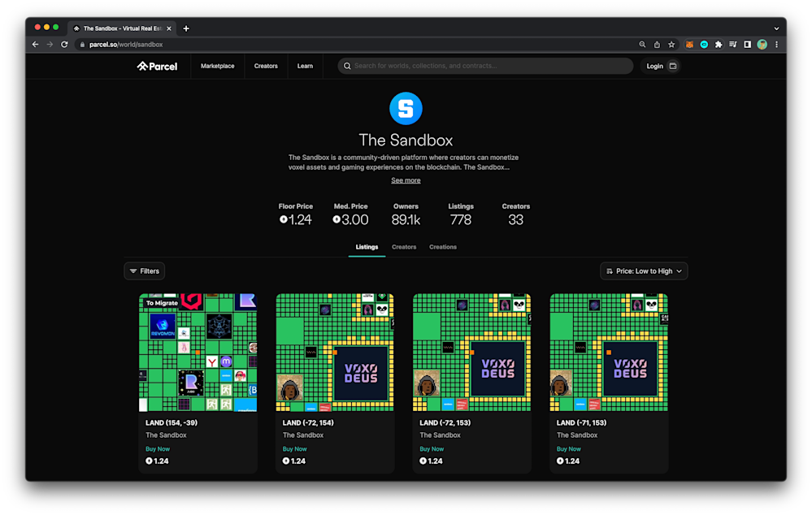Image resolution: width=812 pixels, height=515 pixels.
Task: Click the share icon in address bar
Action: pos(657,45)
